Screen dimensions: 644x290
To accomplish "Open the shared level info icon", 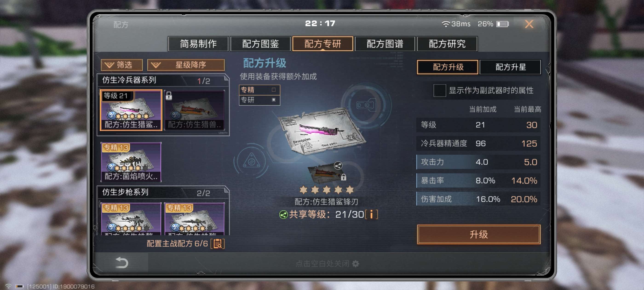I will click(x=371, y=215).
